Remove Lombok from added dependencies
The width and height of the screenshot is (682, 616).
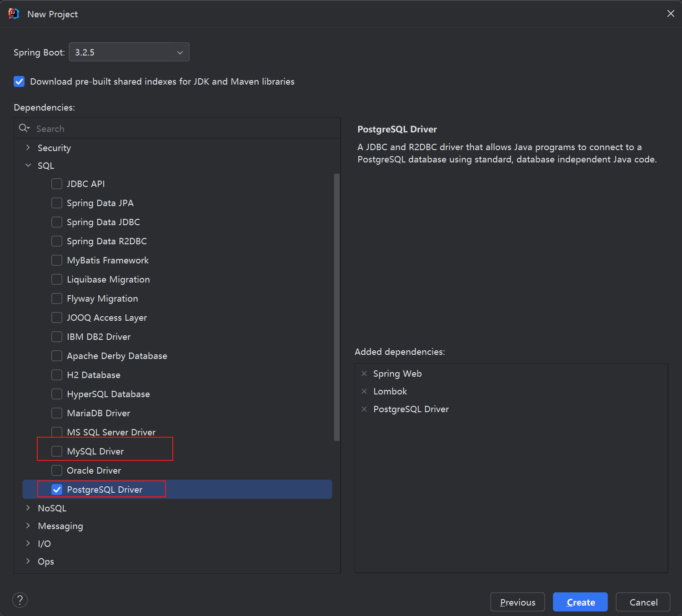point(364,391)
